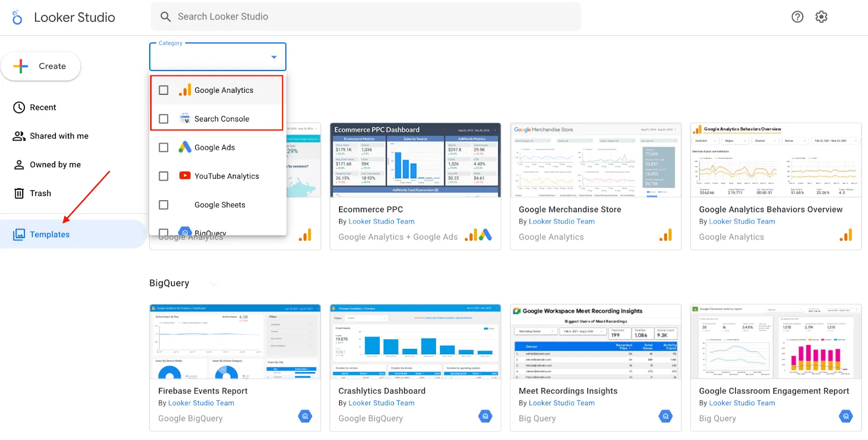Click Google Ads icon on Ecommerce PPC card
Viewport: 868px width, 440px height.
pos(486,235)
